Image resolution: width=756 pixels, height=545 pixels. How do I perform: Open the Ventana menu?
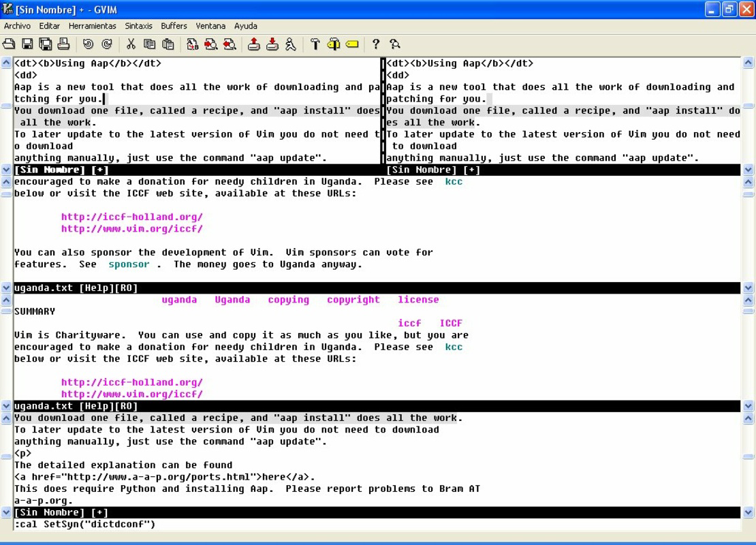[x=210, y=26]
